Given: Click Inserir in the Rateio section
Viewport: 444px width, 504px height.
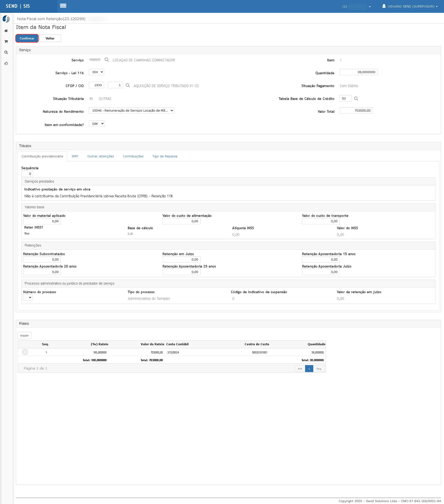Looking at the screenshot, I should click(x=25, y=336).
